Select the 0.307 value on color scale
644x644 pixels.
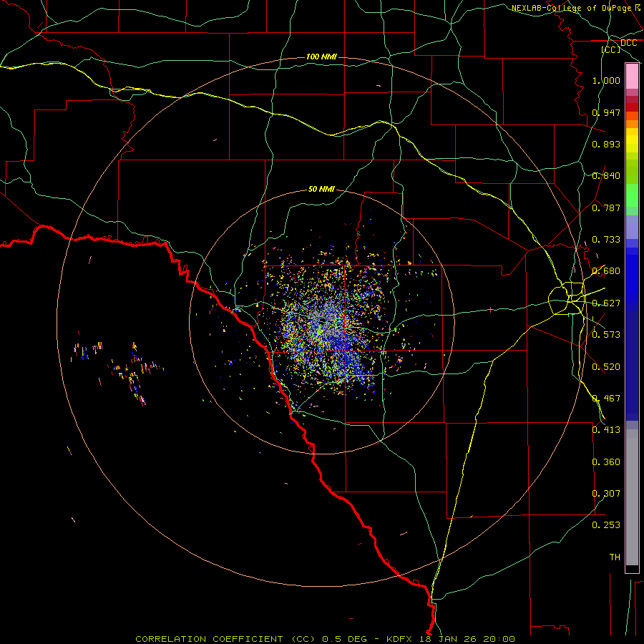606,494
